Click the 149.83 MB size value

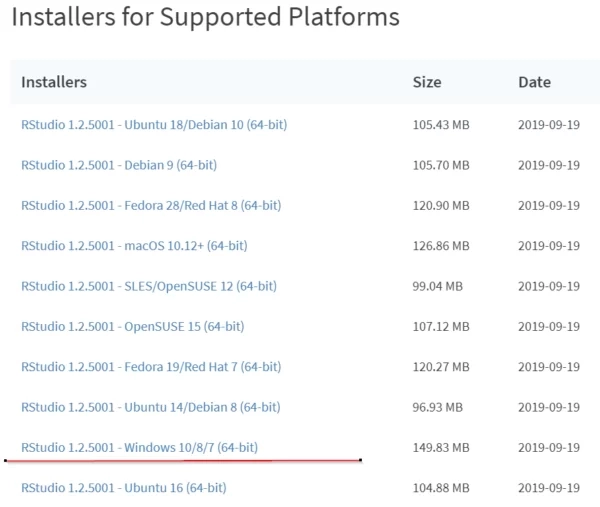[441, 447]
